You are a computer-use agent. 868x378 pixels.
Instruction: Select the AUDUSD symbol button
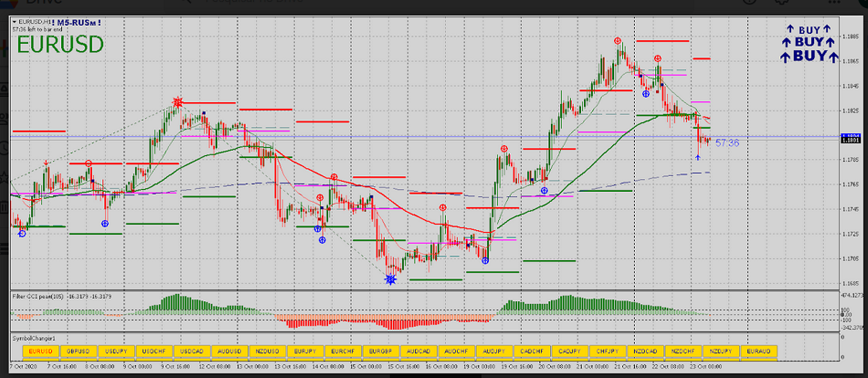(228, 351)
